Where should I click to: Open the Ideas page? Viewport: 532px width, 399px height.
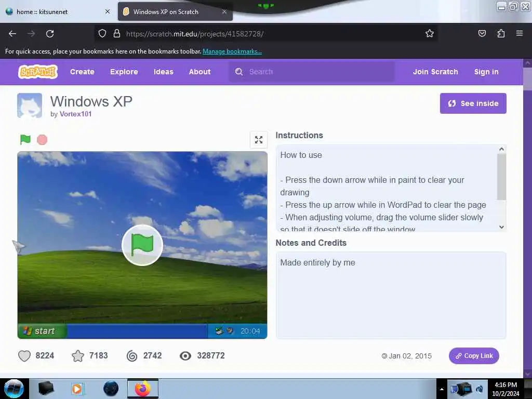pos(163,72)
